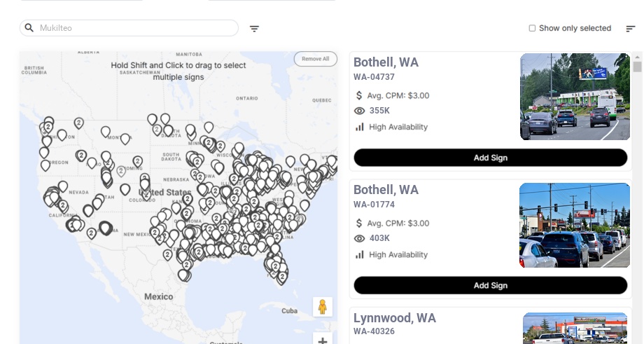The height and width of the screenshot is (344, 644).
Task: Open the sort menu icon at top right
Action: point(631,29)
